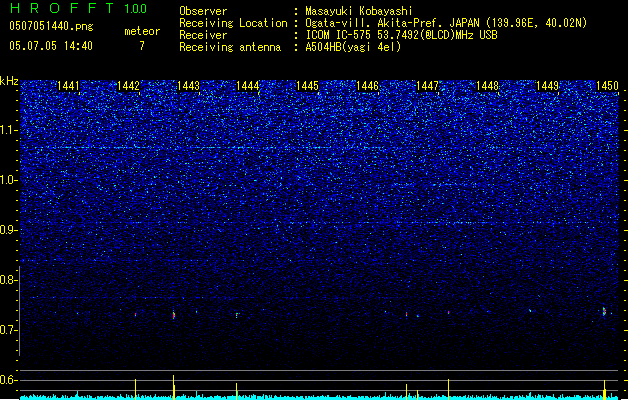Click the 'Receiver' field label
The image size is (629, 400).
(x=203, y=35)
